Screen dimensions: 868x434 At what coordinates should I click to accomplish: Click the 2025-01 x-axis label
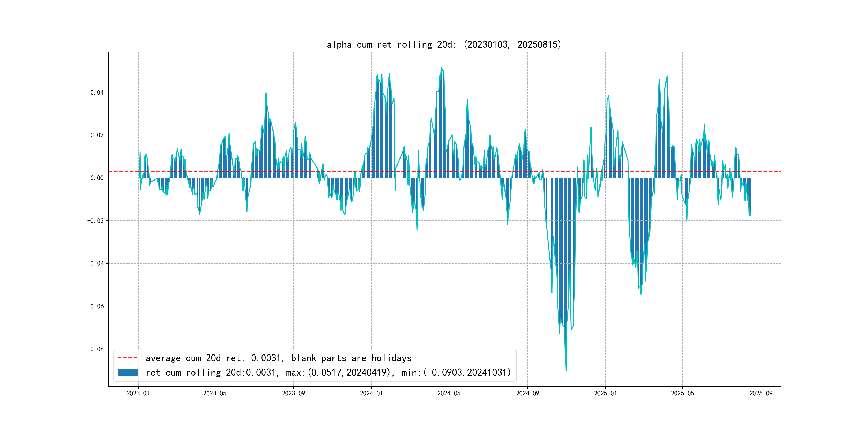coord(605,393)
